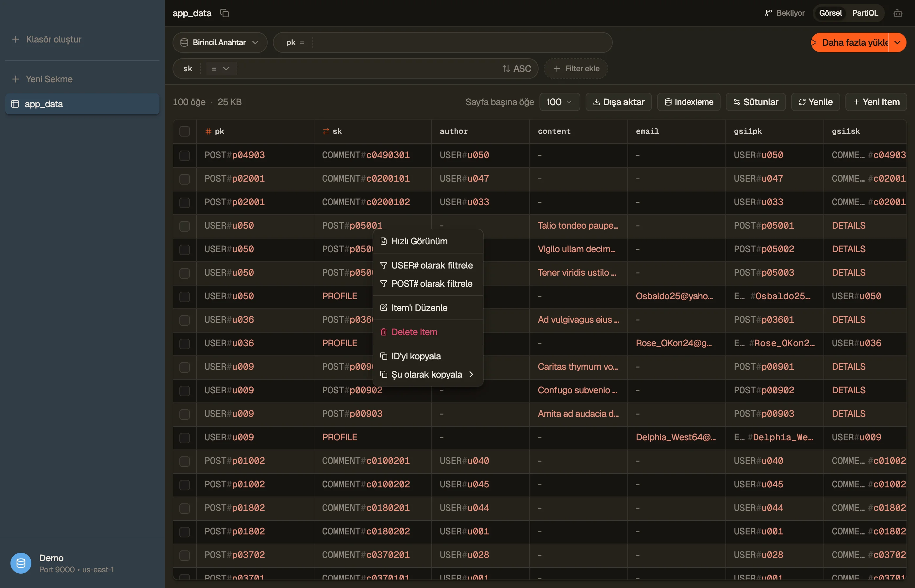Select Item'ı Düzenle menu entry
This screenshot has height=588, width=915.
[x=428, y=308]
